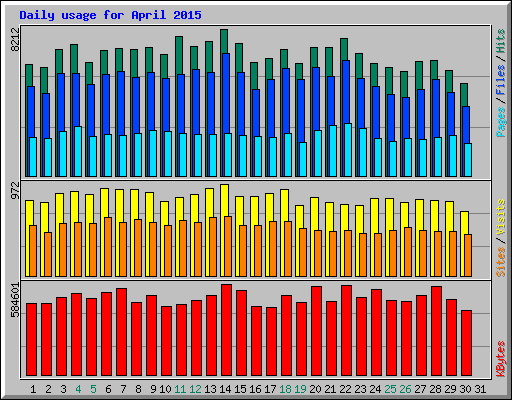Click the cyan pages bar for day 19
Screen dimensions: 512x400
point(303,159)
